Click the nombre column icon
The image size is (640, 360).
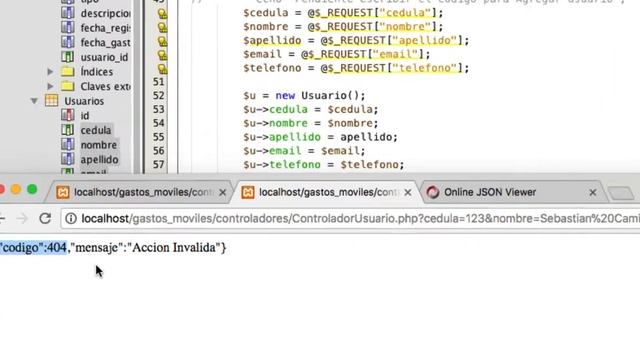pyautogui.click(x=67, y=145)
